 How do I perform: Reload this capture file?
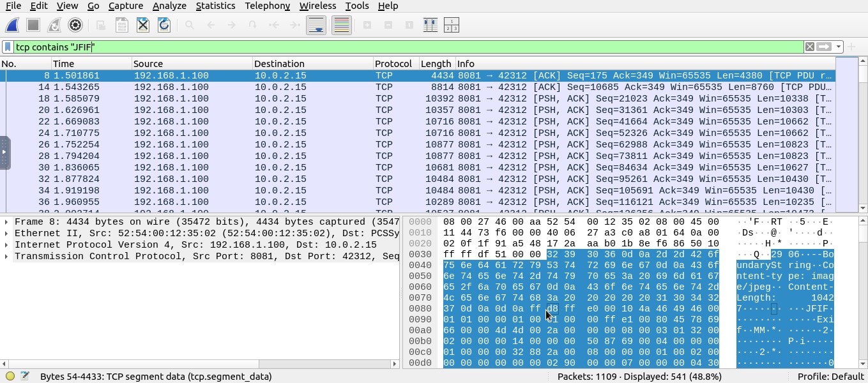coord(164,25)
